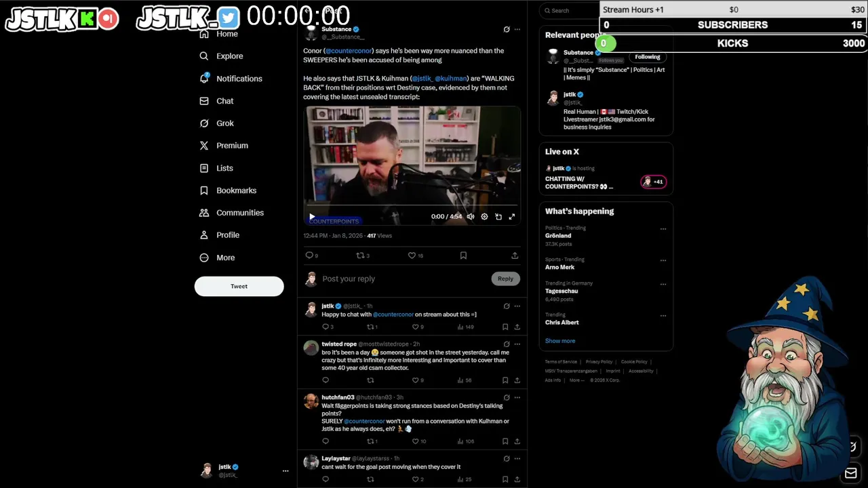The width and height of the screenshot is (868, 488).
Task: Click the main post reply icon
Action: pyautogui.click(x=309, y=256)
